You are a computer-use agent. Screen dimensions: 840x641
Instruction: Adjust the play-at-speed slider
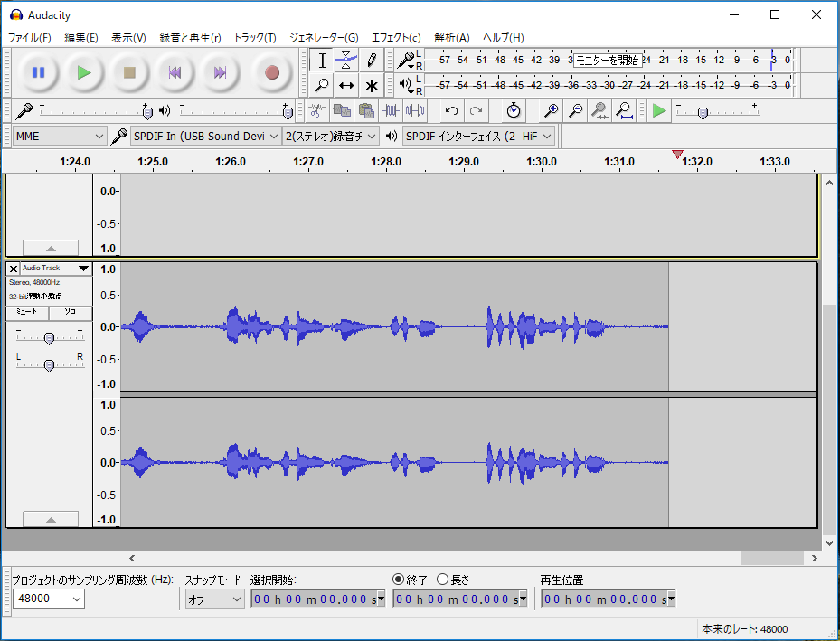(x=703, y=112)
